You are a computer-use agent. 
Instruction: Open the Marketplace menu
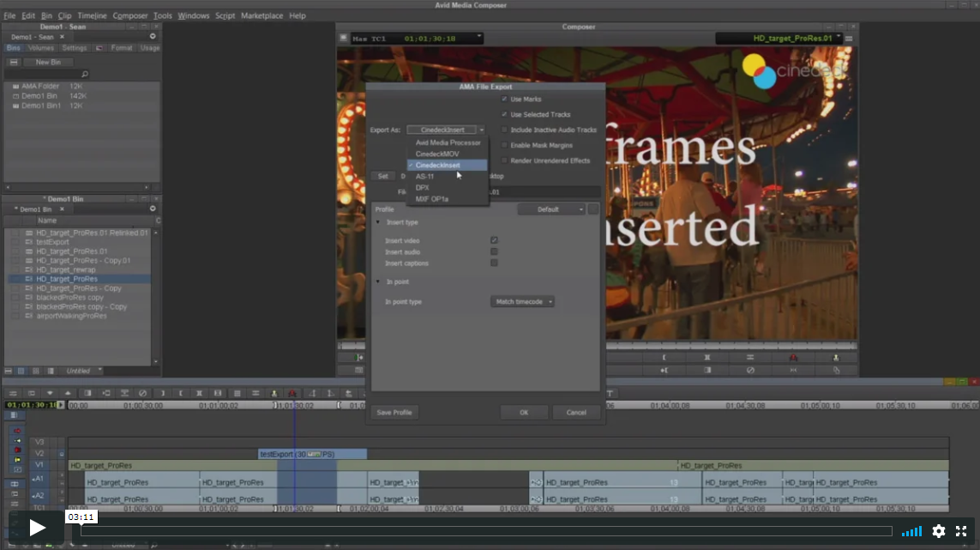pyautogui.click(x=262, y=15)
